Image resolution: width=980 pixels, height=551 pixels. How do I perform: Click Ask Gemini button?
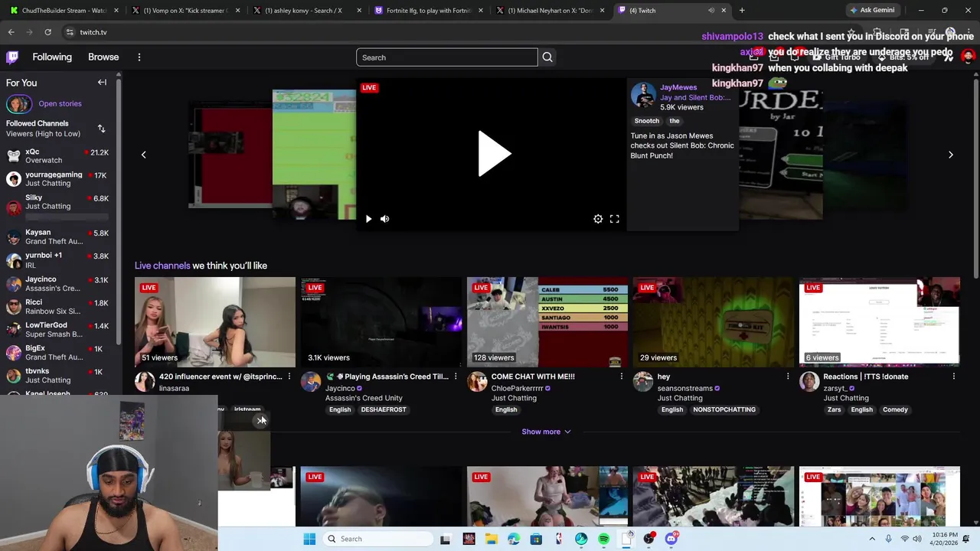(x=872, y=11)
